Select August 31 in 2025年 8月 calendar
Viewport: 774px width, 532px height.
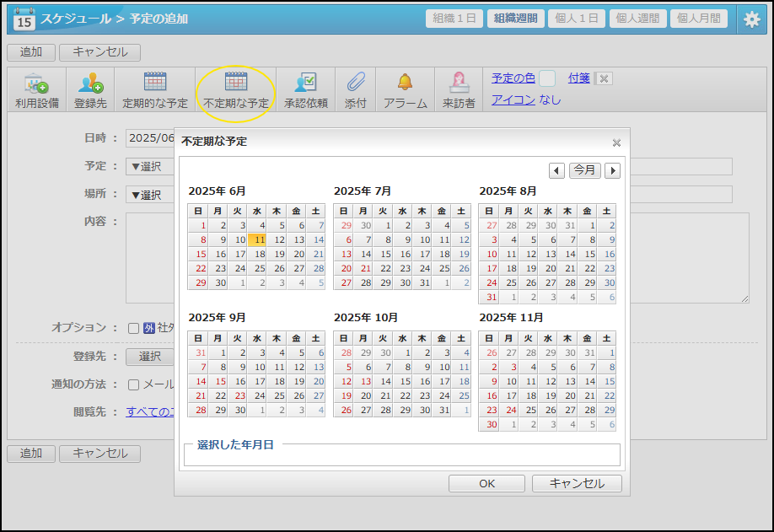(489, 297)
